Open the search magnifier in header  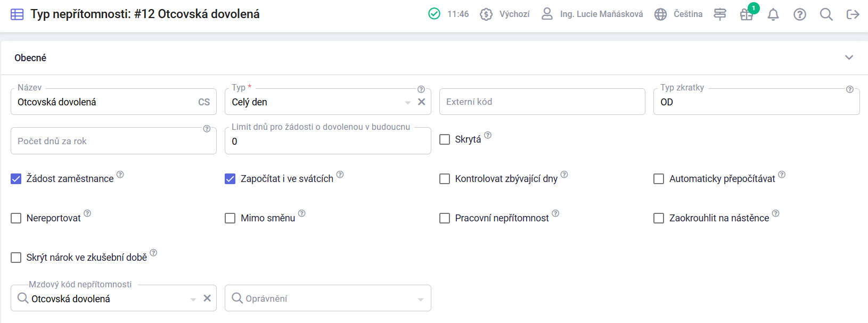[826, 14]
